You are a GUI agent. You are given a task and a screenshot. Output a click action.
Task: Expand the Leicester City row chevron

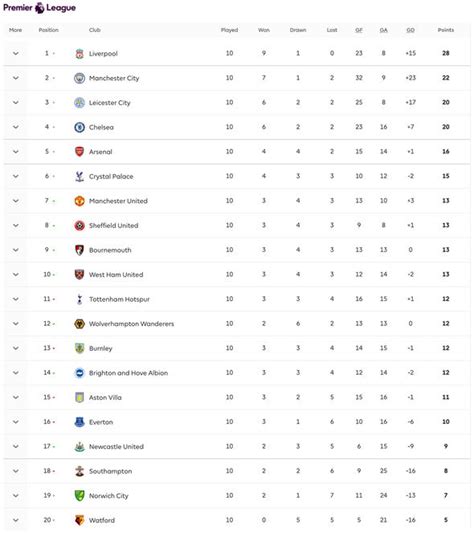click(16, 103)
